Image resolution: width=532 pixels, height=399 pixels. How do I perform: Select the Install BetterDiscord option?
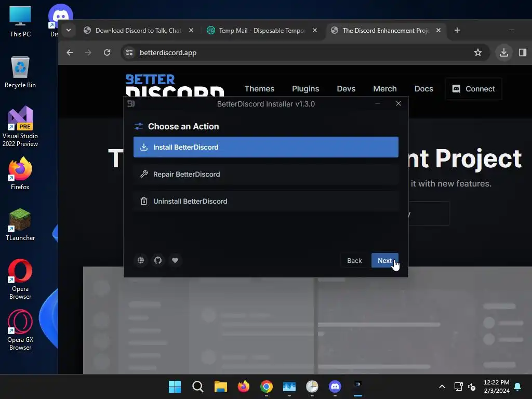coord(265,147)
